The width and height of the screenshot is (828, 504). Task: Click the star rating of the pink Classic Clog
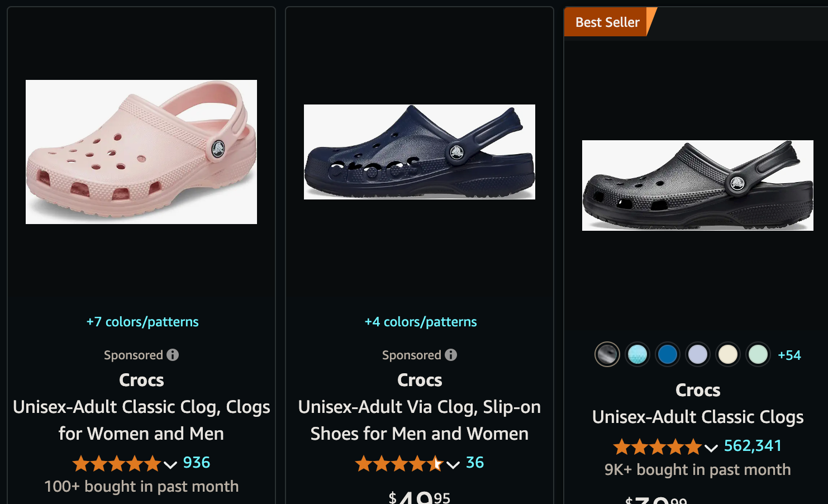(117, 463)
